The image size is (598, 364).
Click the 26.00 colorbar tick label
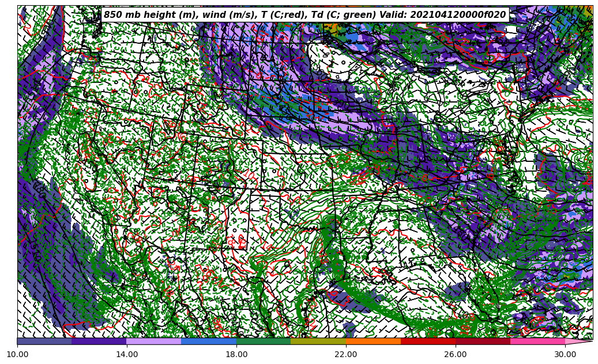[456, 355]
